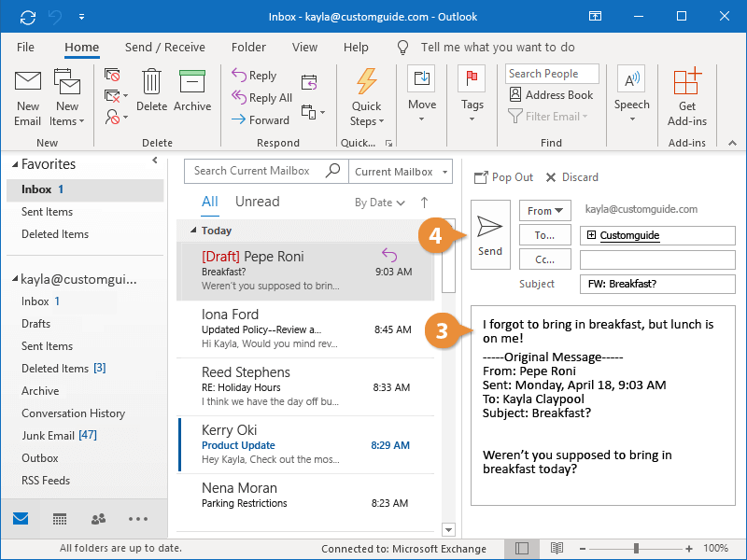Click the Reply button

point(254,76)
